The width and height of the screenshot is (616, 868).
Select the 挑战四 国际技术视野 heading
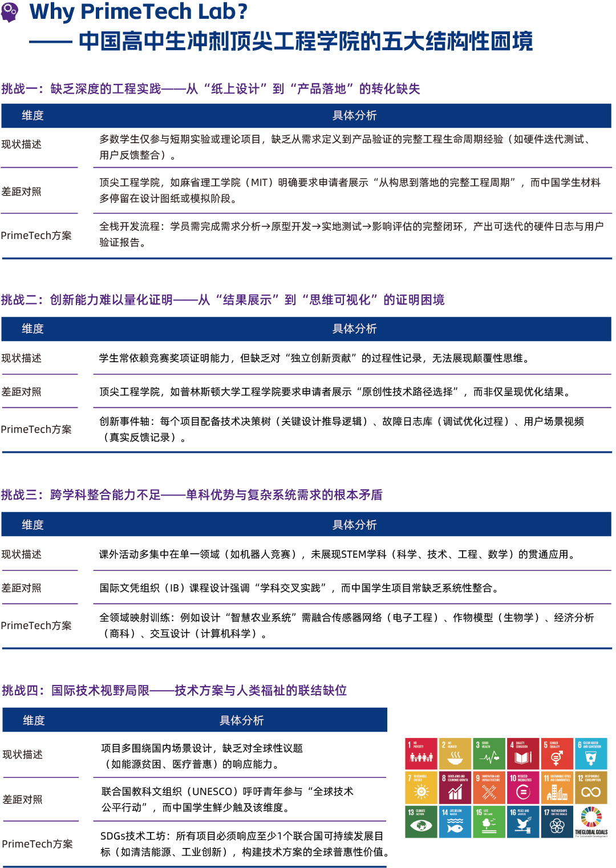174,691
